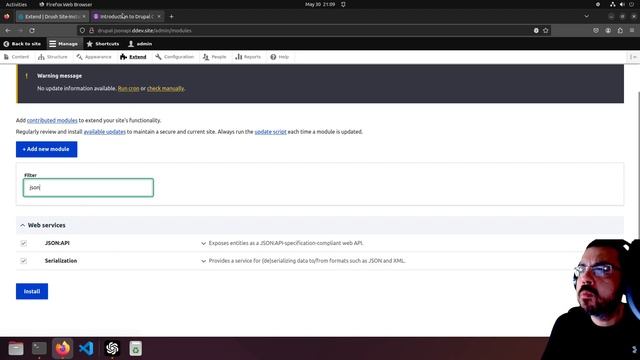Open the Files manager in the dock
Image resolution: width=640 pixels, height=360 pixels.
tap(16, 349)
